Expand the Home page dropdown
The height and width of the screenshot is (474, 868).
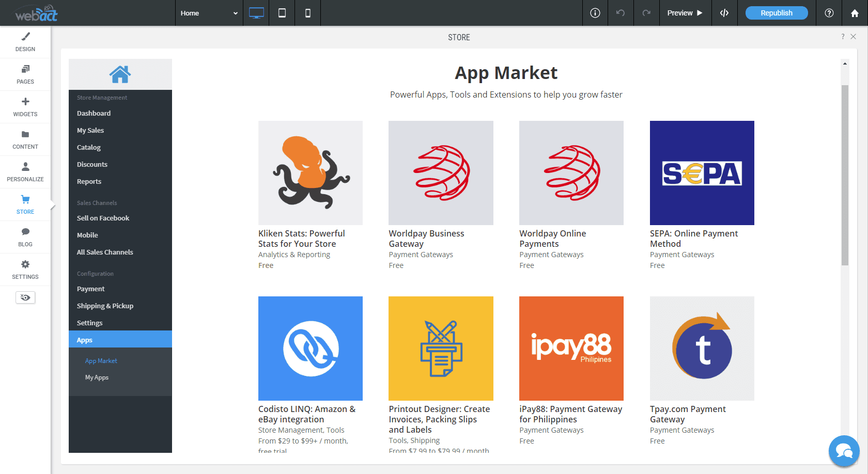[209, 13]
